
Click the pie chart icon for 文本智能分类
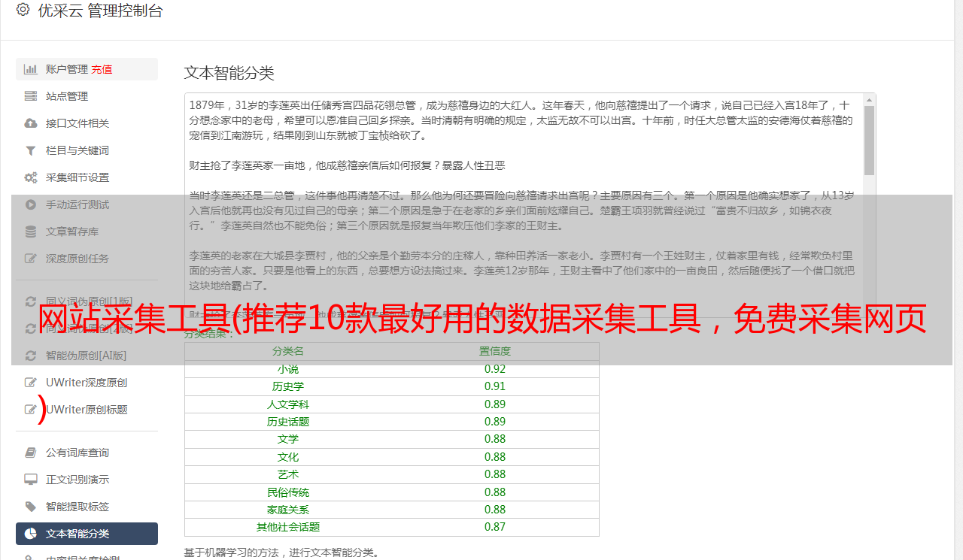31,534
